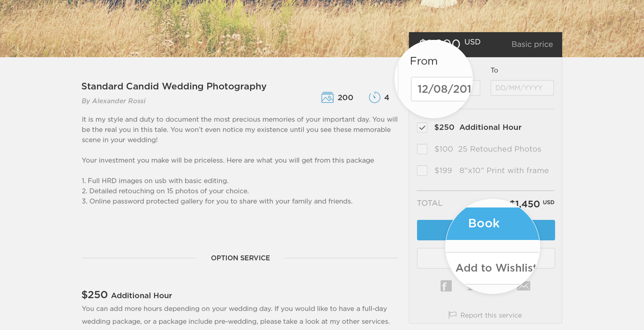Viewport: 644px width, 330px height.
Task: Click the duration clock icon
Action: (x=375, y=97)
